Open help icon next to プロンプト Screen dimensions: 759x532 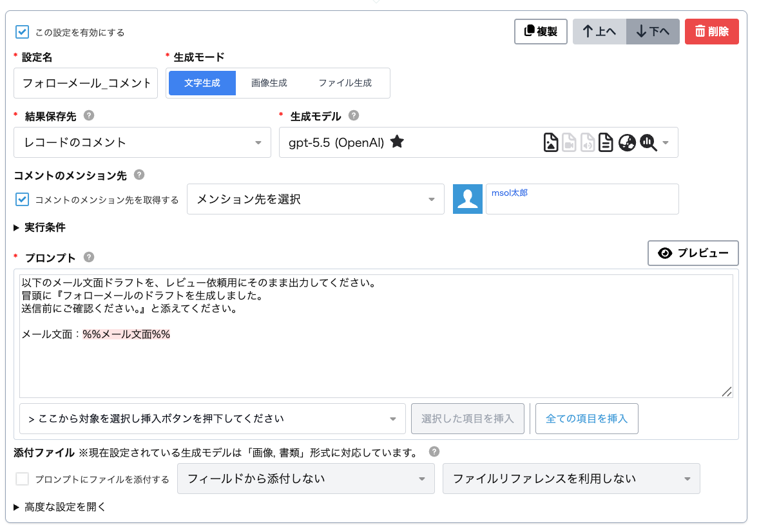click(89, 257)
